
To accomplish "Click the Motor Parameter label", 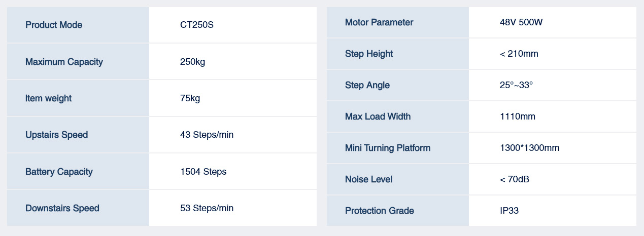I will point(379,22).
